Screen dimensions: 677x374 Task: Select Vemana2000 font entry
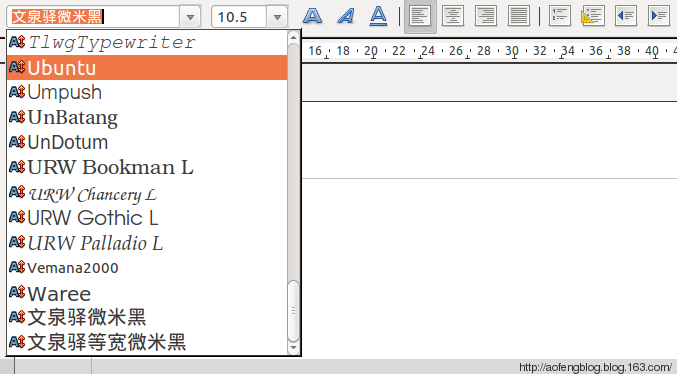pos(147,268)
